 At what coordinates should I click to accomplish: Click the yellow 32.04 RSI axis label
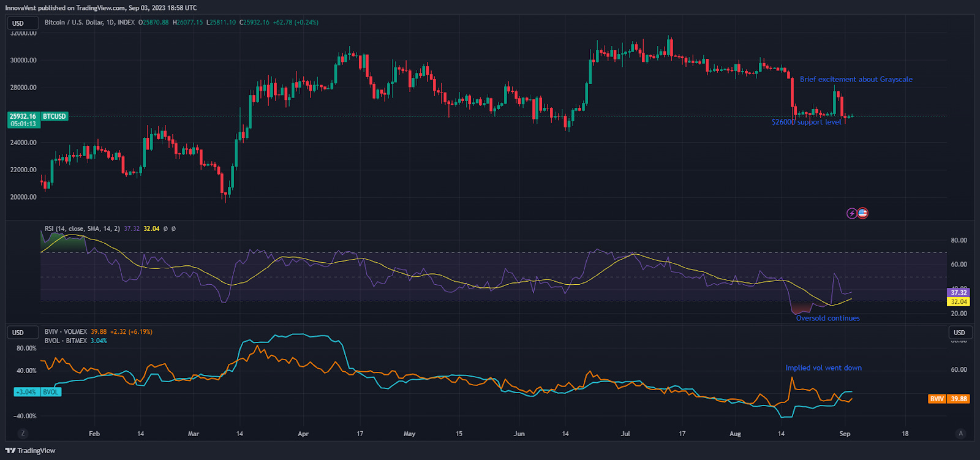pos(959,301)
